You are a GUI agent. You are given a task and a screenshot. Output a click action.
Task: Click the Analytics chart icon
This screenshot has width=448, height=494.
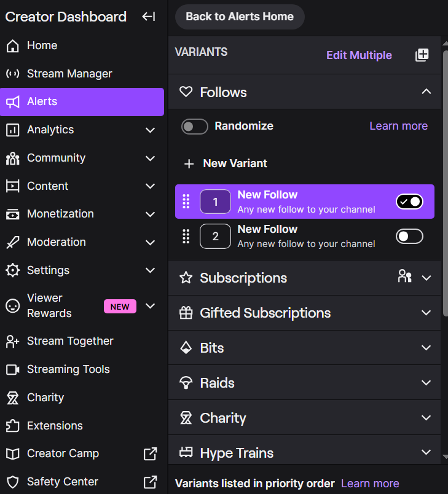coord(13,130)
